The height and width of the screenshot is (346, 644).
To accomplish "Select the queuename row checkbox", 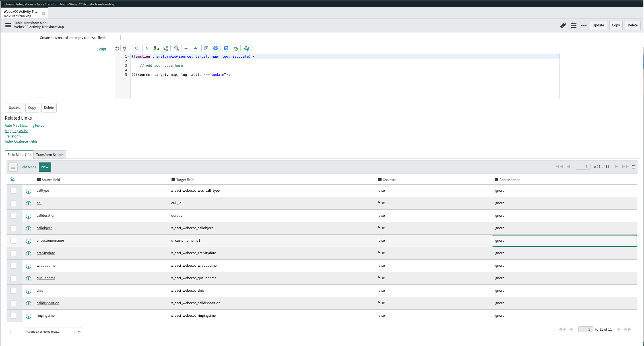I will click(13, 278).
